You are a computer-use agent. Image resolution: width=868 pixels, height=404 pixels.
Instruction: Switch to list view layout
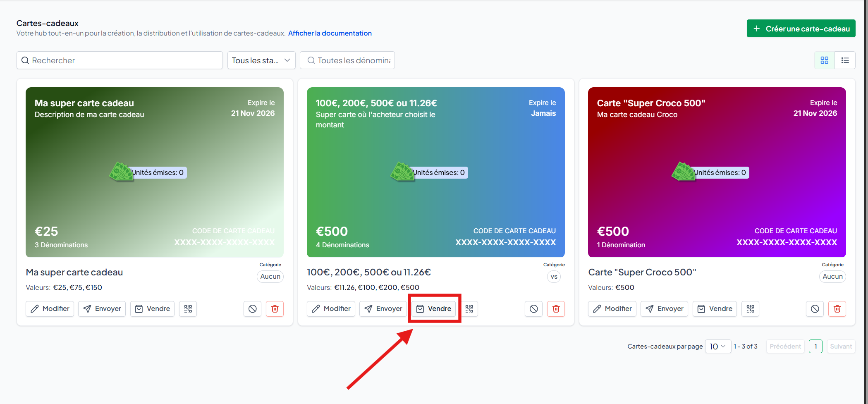pyautogui.click(x=845, y=60)
